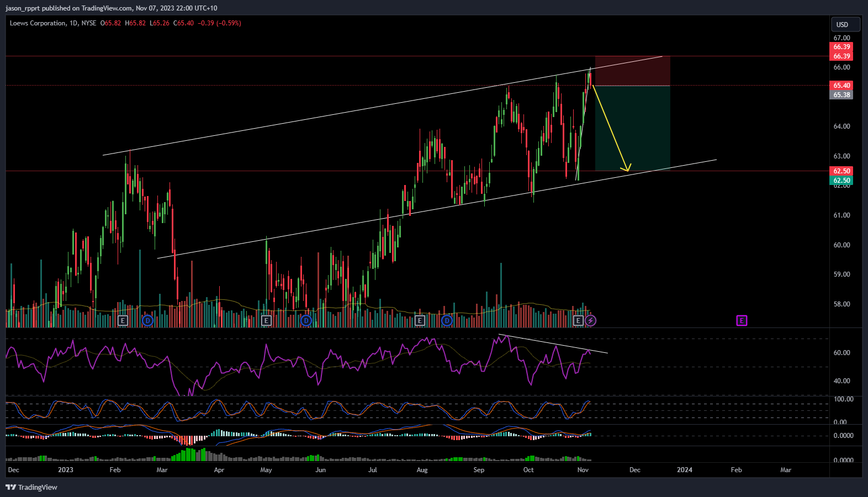This screenshot has height=497, width=868.
Task: Click the 67.00 price axis label
Action: pos(841,38)
